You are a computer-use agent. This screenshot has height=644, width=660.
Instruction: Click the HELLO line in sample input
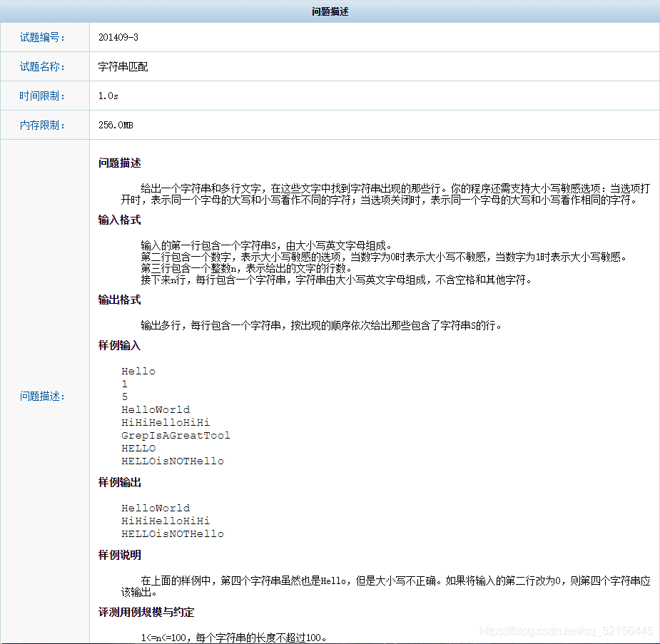(138, 449)
